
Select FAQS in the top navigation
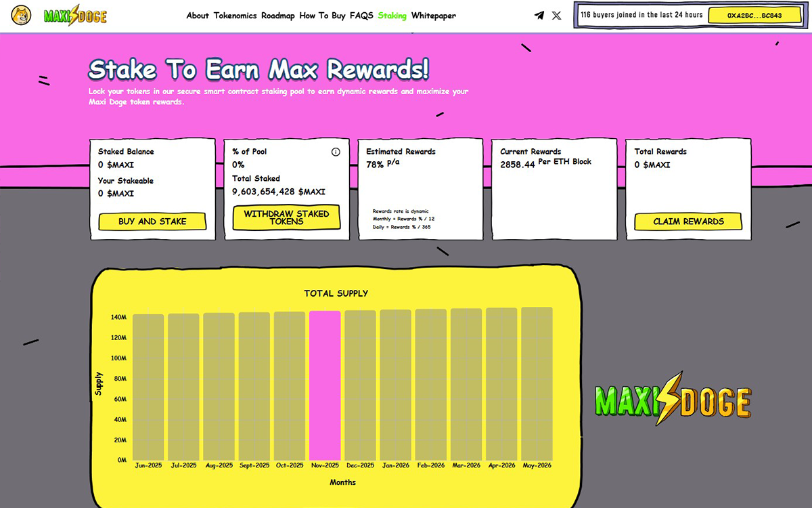tap(361, 16)
